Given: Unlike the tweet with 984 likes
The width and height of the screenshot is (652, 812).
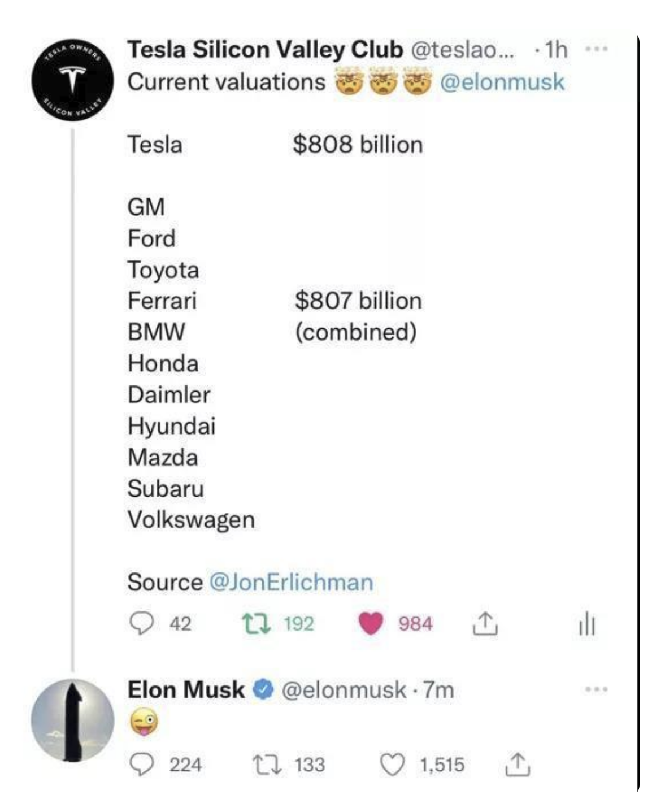Looking at the screenshot, I should pos(371,623).
